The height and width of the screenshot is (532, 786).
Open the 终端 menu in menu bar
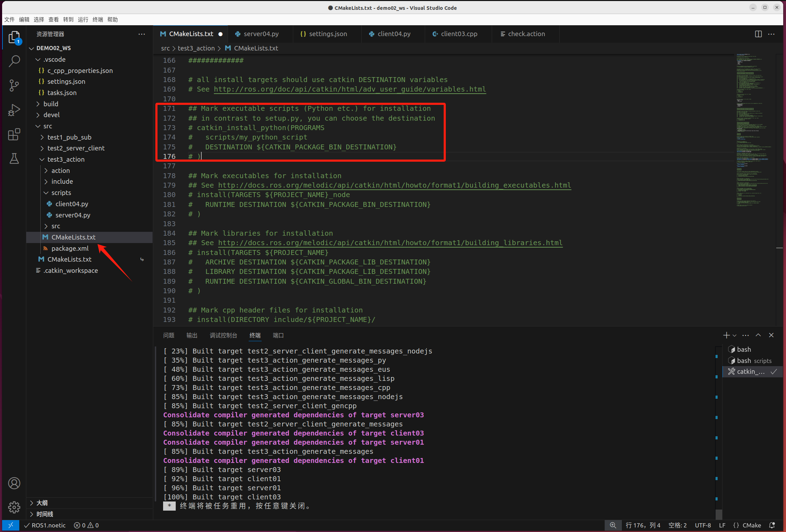click(98, 20)
